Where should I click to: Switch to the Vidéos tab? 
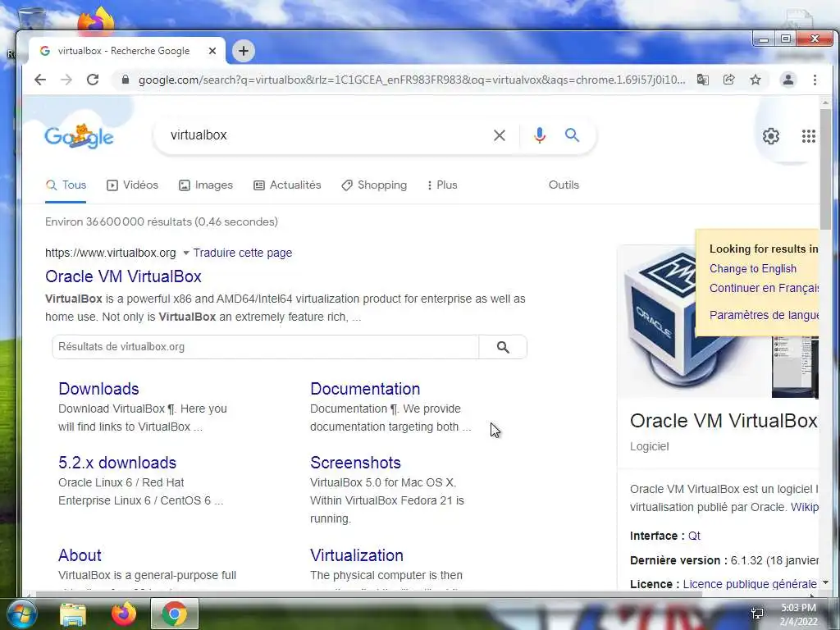coord(132,185)
